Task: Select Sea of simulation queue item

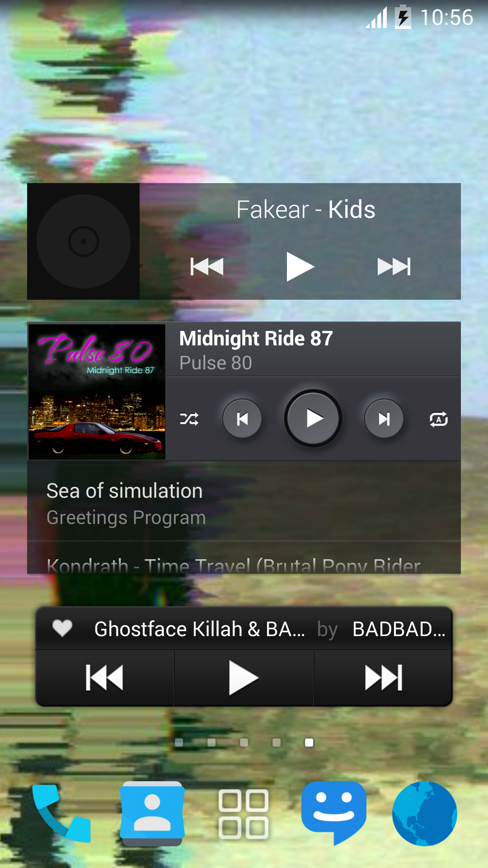Action: click(x=244, y=502)
